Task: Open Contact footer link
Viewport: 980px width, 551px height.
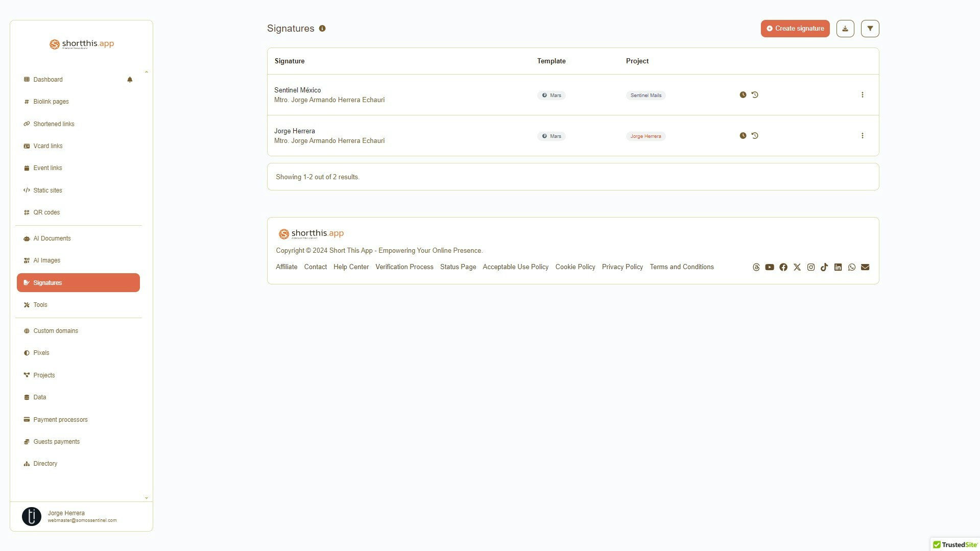Action: click(x=316, y=267)
